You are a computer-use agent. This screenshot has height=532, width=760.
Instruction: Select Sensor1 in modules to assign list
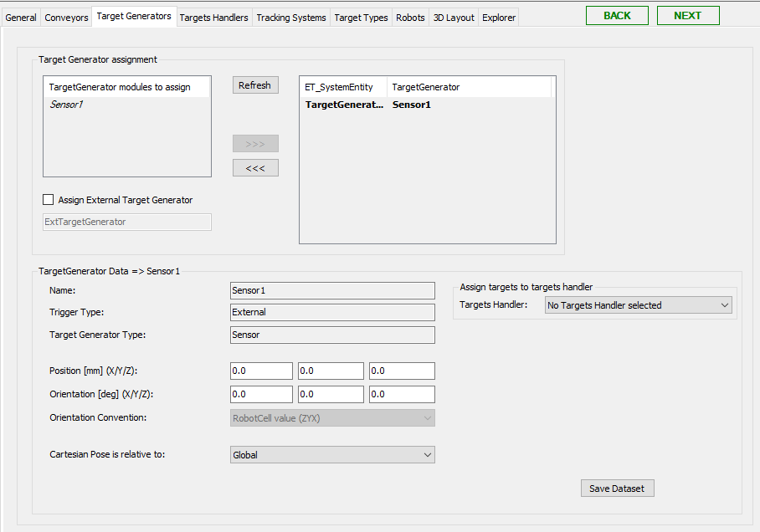[66, 105]
